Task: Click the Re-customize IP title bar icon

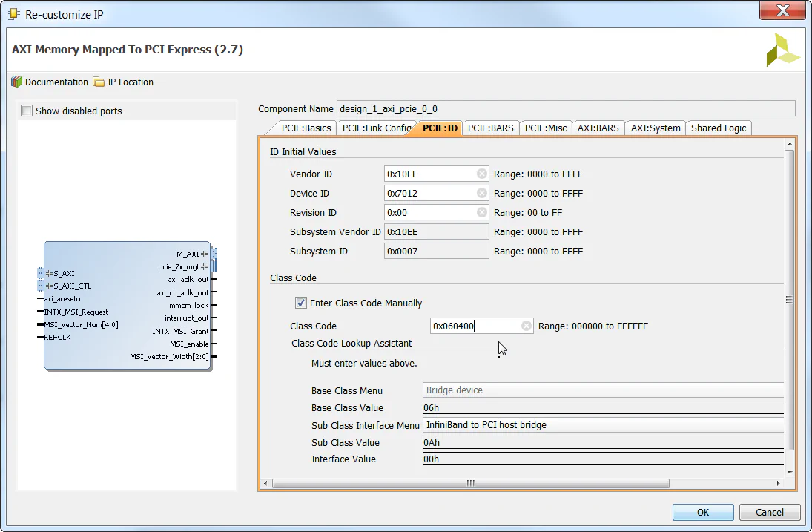Action: pos(13,13)
